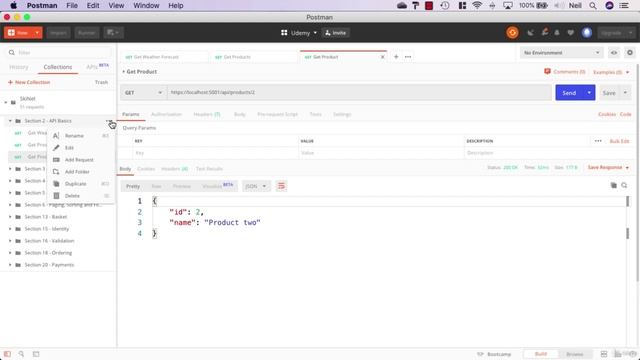Open the bell notifications icon
The image size is (640, 360).
[x=557, y=33]
